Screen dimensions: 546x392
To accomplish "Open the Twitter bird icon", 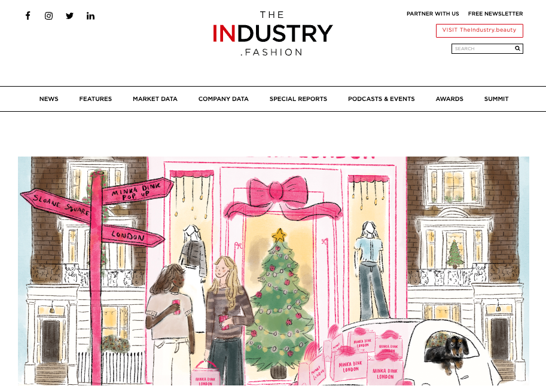I will click(x=69, y=16).
